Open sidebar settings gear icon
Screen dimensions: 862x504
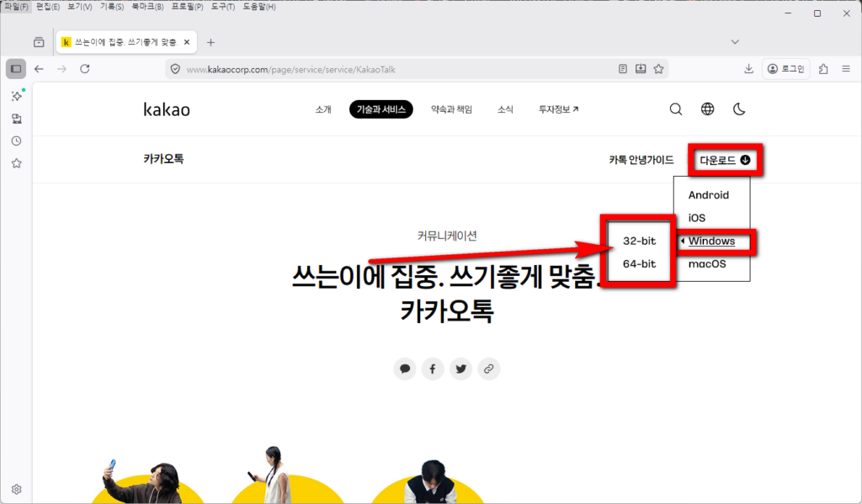click(x=17, y=489)
